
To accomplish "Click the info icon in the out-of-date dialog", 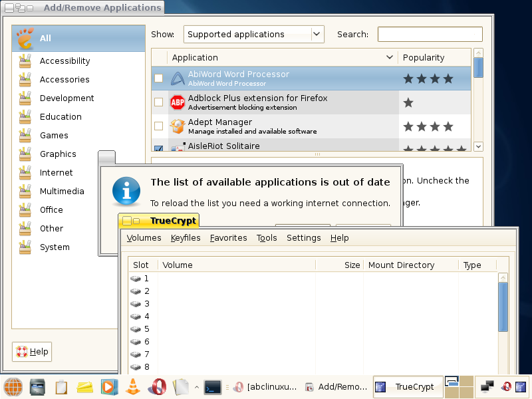I will (x=126, y=191).
